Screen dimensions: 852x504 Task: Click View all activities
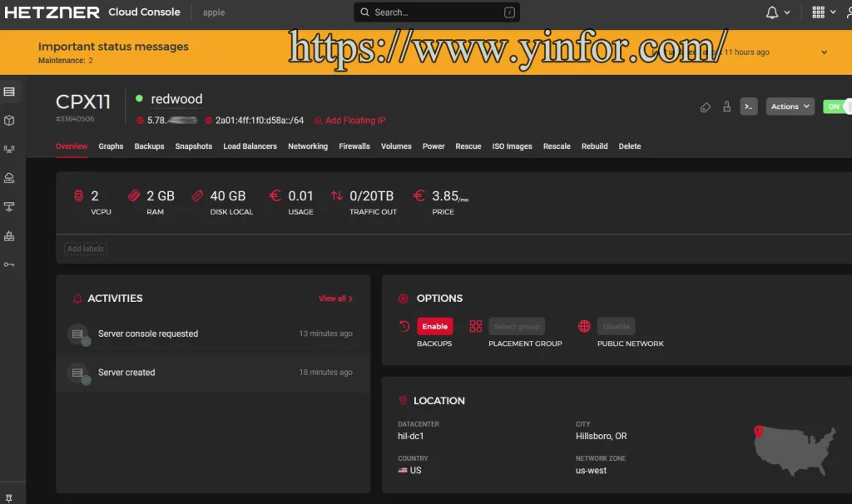click(336, 298)
